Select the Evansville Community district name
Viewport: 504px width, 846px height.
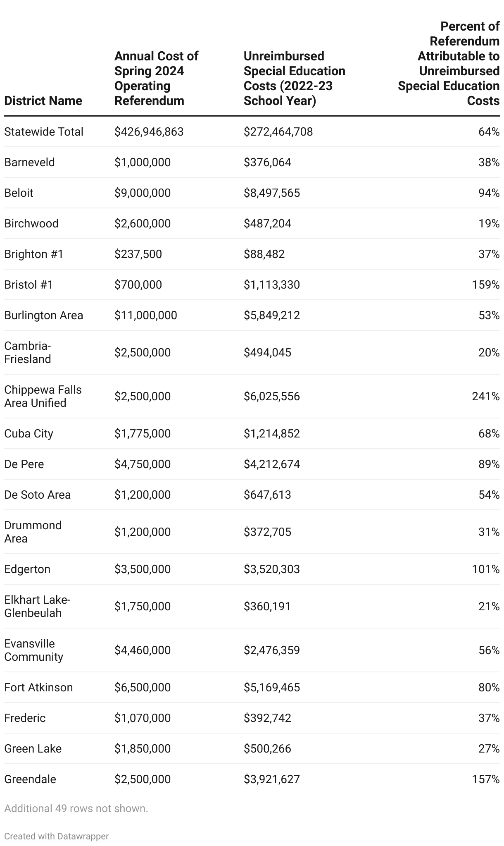click(x=34, y=650)
